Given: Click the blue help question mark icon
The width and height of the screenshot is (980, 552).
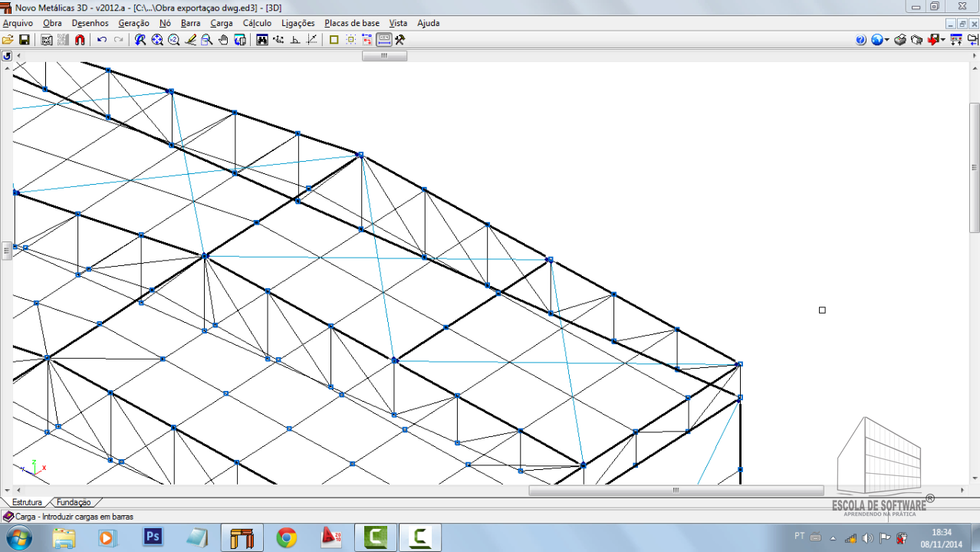Looking at the screenshot, I should (860, 40).
